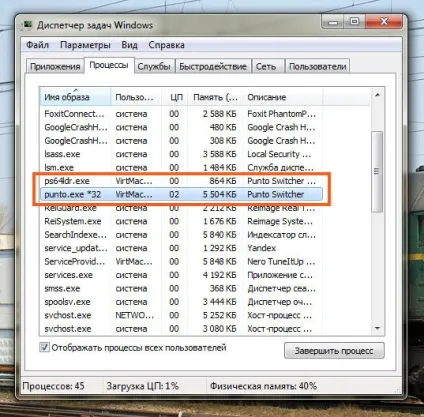The width and height of the screenshot is (424, 417).
Task: Open the Вид menu
Action: pyautogui.click(x=129, y=45)
